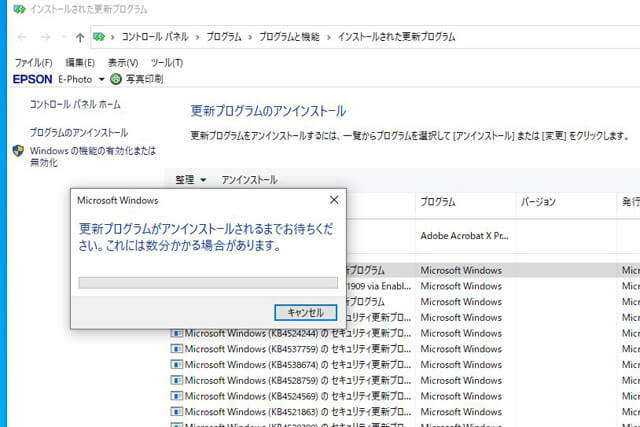Sort by プログラム column header
The image size is (640, 427).
coord(438,202)
